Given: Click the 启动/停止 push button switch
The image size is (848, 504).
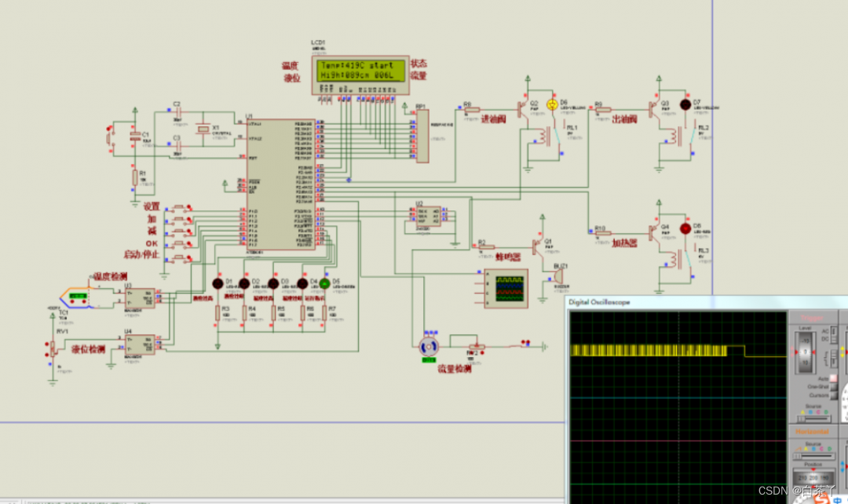Looking at the screenshot, I should [180, 258].
